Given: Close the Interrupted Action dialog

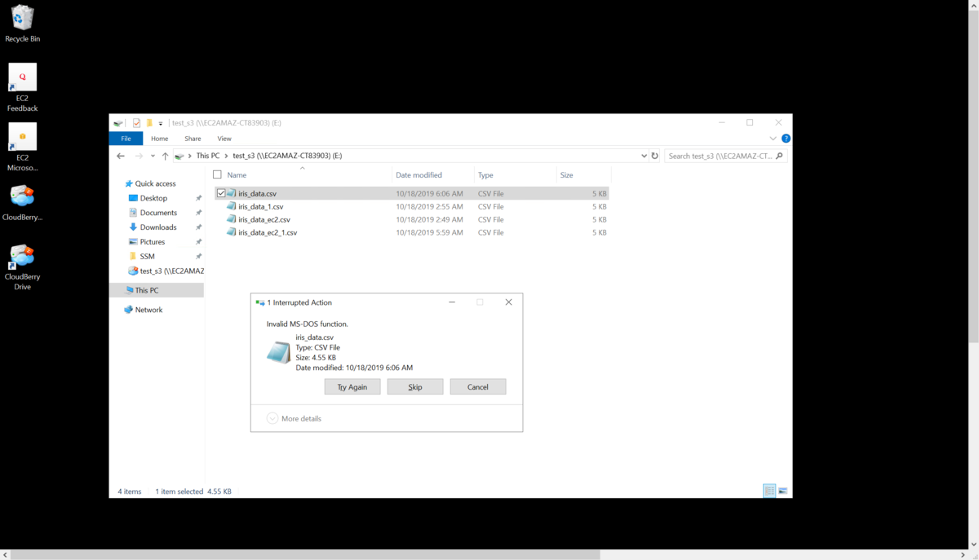Looking at the screenshot, I should click(509, 302).
